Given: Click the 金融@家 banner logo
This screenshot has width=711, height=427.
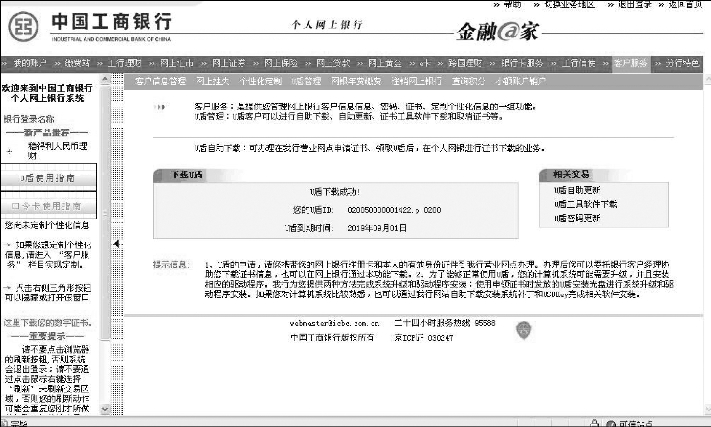Looking at the screenshot, I should click(498, 32).
